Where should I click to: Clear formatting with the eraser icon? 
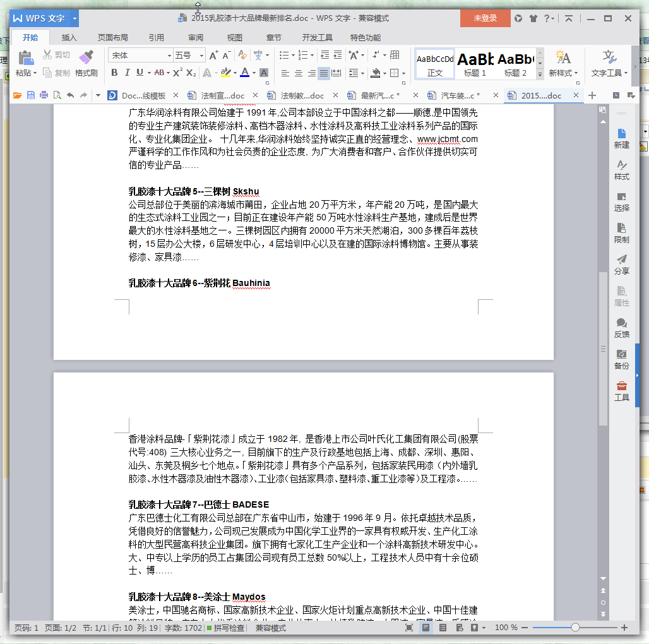point(242,55)
